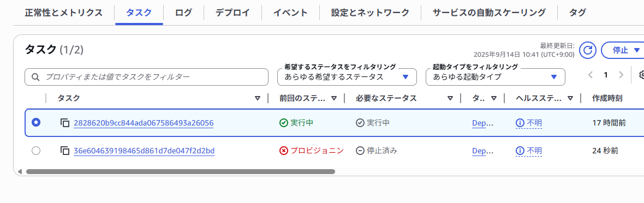Click the horizontal scrollbar under the table
The image size is (644, 203).
pyautogui.click(x=181, y=171)
